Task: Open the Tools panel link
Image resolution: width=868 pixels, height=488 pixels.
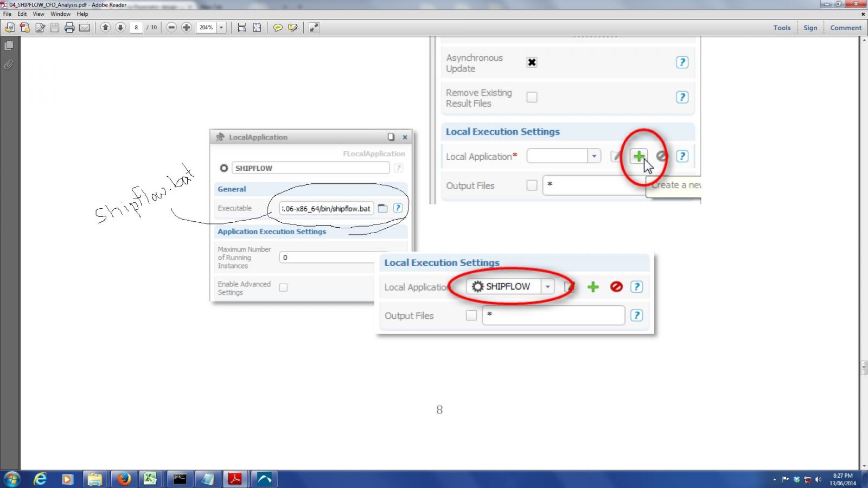Action: [x=781, y=28]
